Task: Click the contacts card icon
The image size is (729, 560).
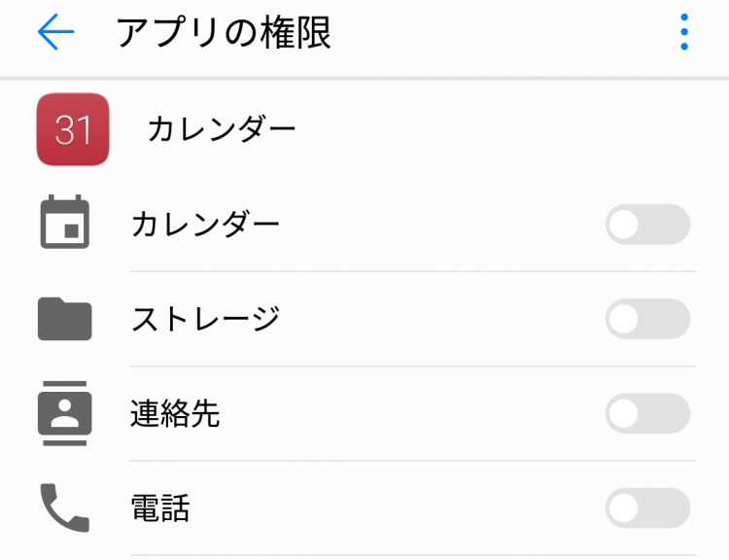Action: [64, 413]
